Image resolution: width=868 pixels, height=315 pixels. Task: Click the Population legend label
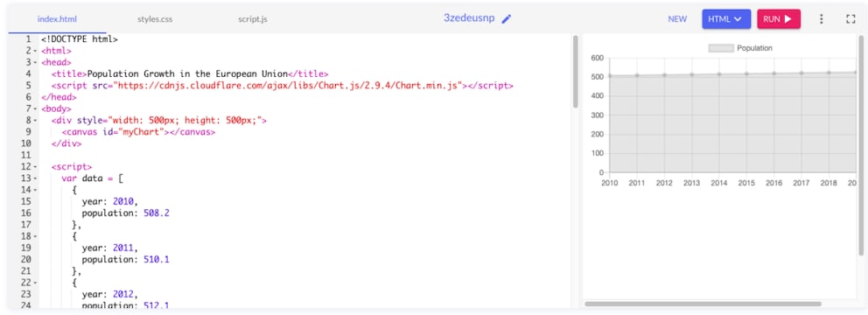point(754,48)
